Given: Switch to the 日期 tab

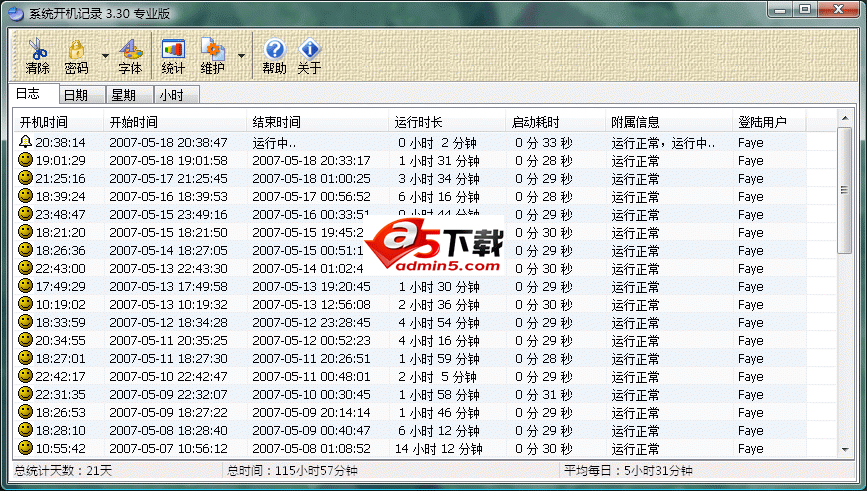Looking at the screenshot, I should 81,95.
